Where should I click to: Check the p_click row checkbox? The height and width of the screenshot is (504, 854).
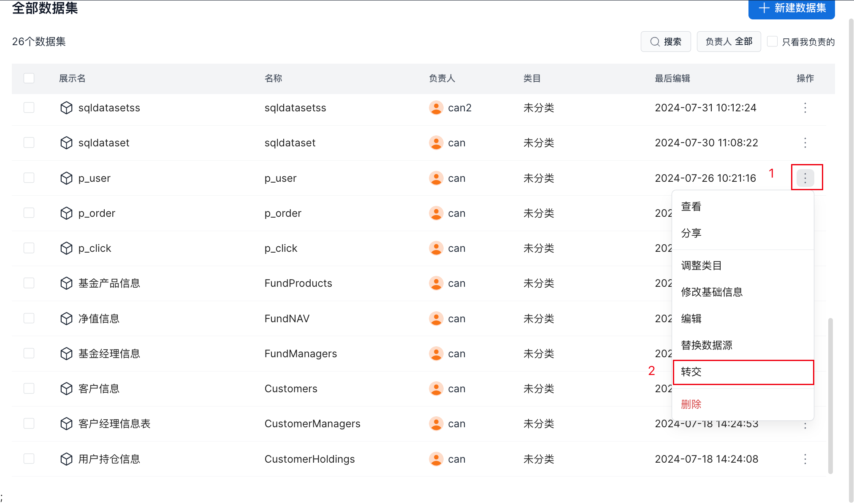point(29,248)
